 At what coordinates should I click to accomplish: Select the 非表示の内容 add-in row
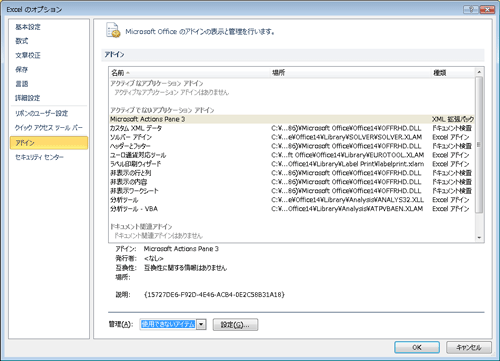click(x=292, y=182)
